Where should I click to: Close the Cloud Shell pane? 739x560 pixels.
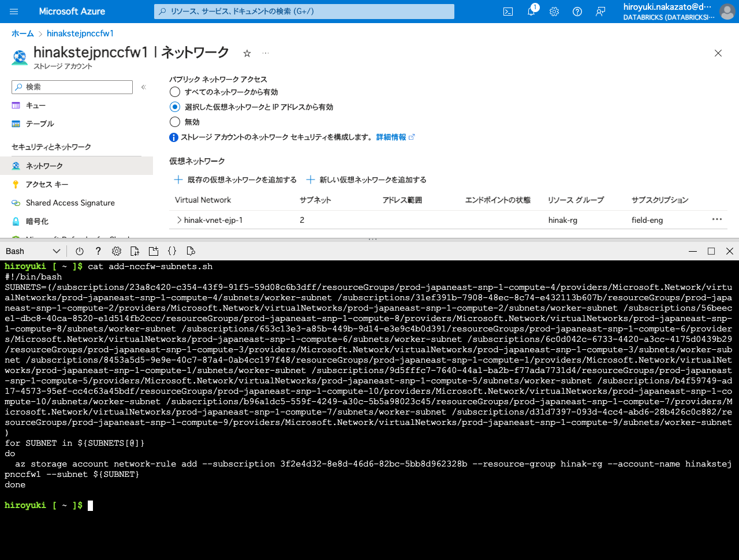(730, 251)
